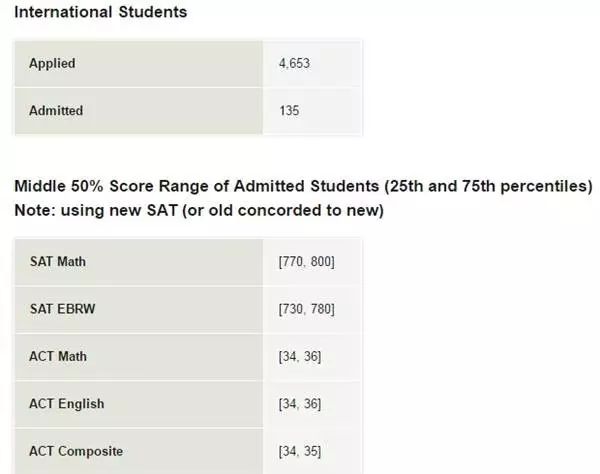Select the Admitted row label
Image resolution: width=600 pixels, height=474 pixels.
tap(56, 111)
